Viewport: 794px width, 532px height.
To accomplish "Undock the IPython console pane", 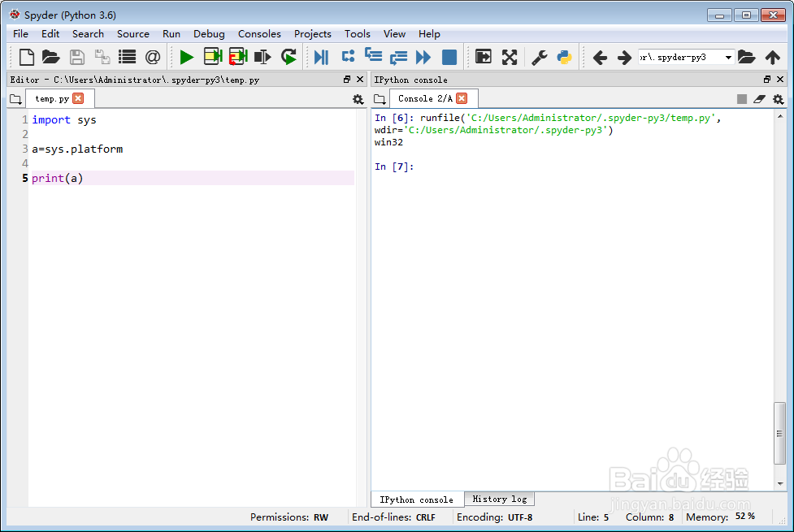I will (767, 80).
